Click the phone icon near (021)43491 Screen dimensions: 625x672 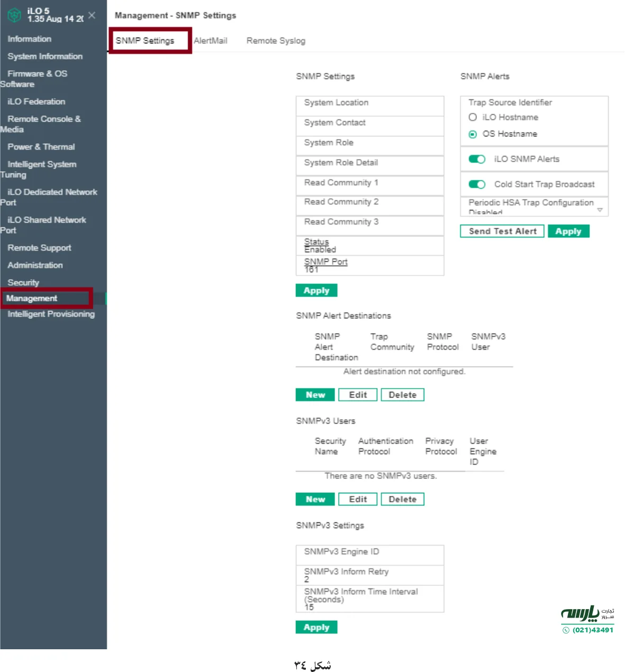[565, 630]
